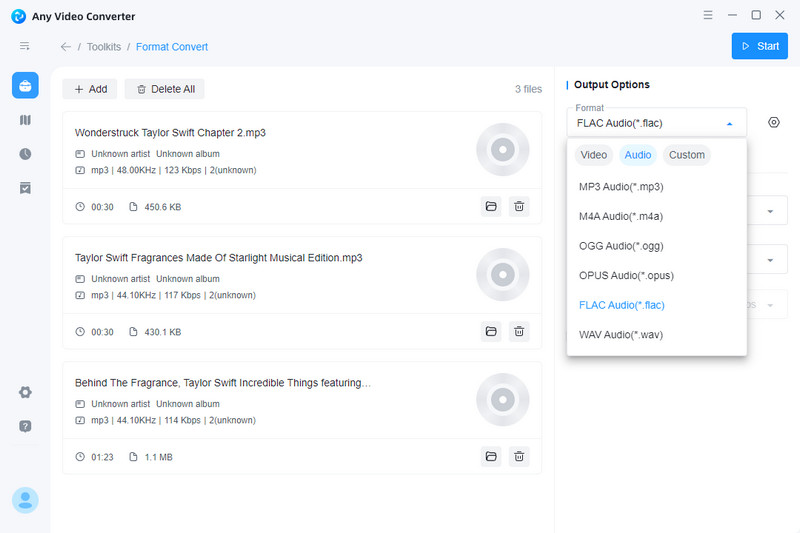Open folder for Wonderstruck Taylor Swift Chapter 2.mp3
The height and width of the screenshot is (533, 800).
[x=491, y=207]
